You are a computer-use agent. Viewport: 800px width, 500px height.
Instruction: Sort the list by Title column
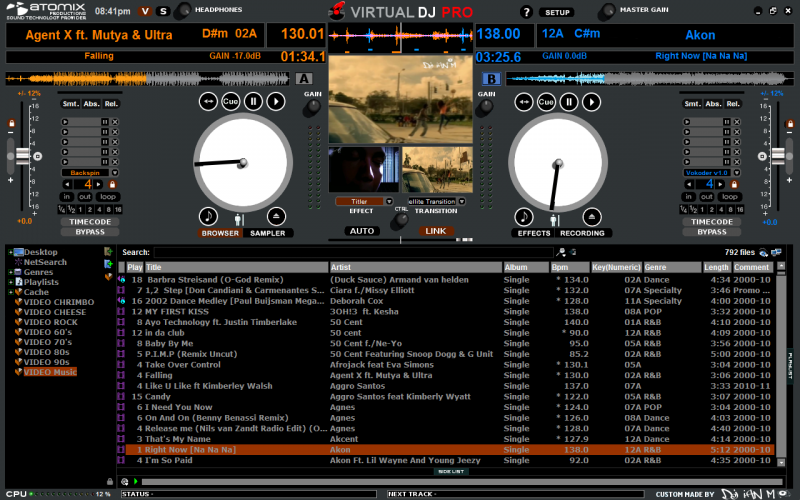click(237, 267)
